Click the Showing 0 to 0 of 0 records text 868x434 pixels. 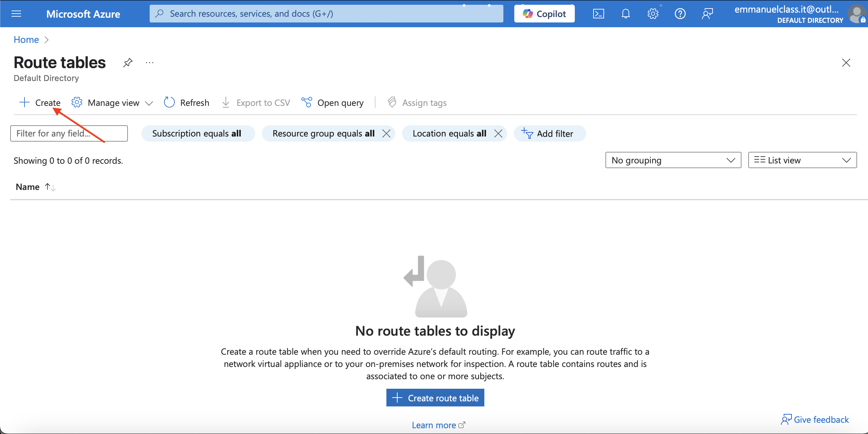(68, 161)
